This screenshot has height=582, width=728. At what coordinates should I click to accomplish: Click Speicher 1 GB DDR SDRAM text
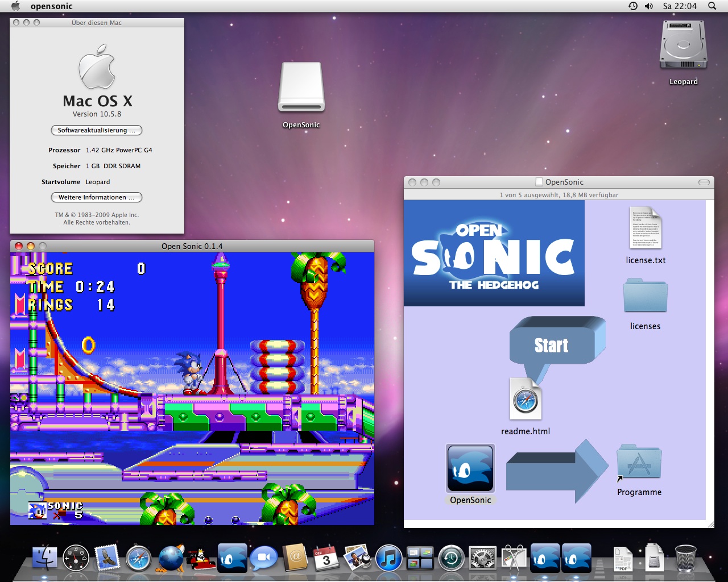[97, 166]
